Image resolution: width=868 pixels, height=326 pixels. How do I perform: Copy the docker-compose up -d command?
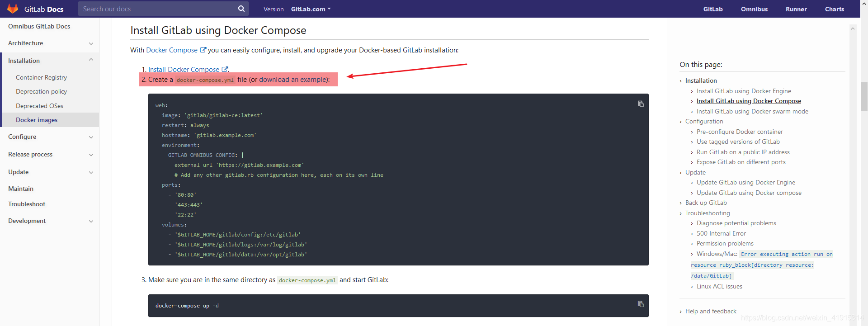tap(641, 304)
